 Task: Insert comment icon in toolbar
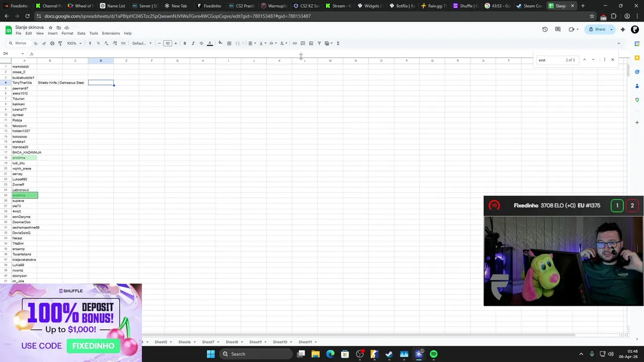tap(303, 43)
